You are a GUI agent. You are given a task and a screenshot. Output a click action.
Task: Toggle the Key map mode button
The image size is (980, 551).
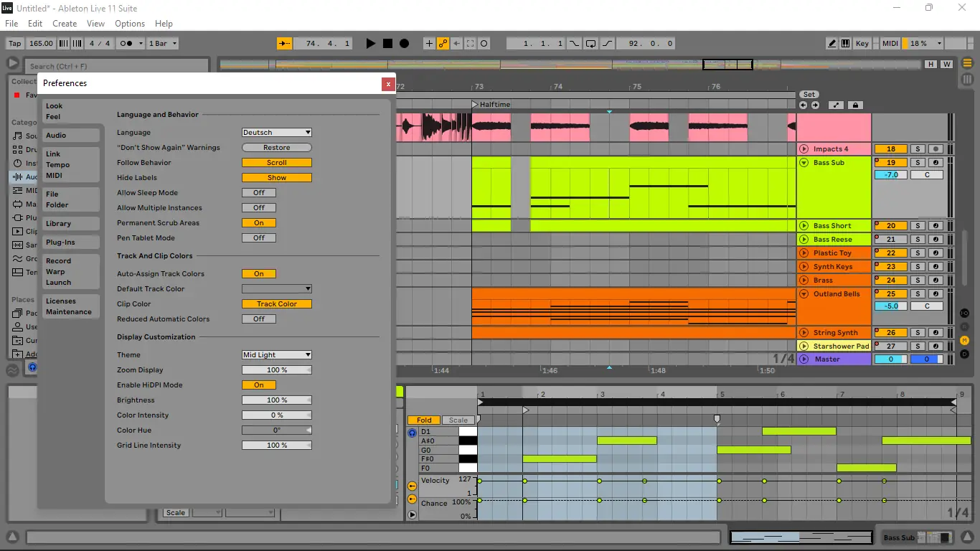862,44
